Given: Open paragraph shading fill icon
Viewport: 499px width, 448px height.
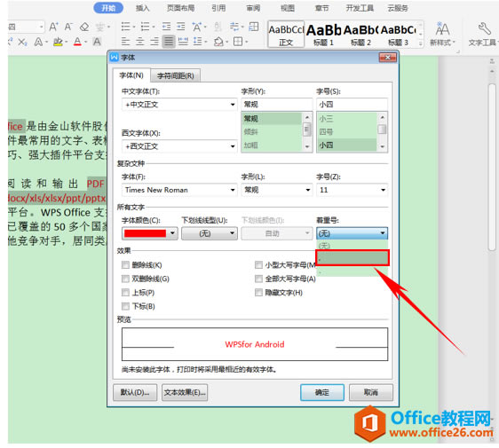Looking at the screenshot, I should tap(219, 42).
